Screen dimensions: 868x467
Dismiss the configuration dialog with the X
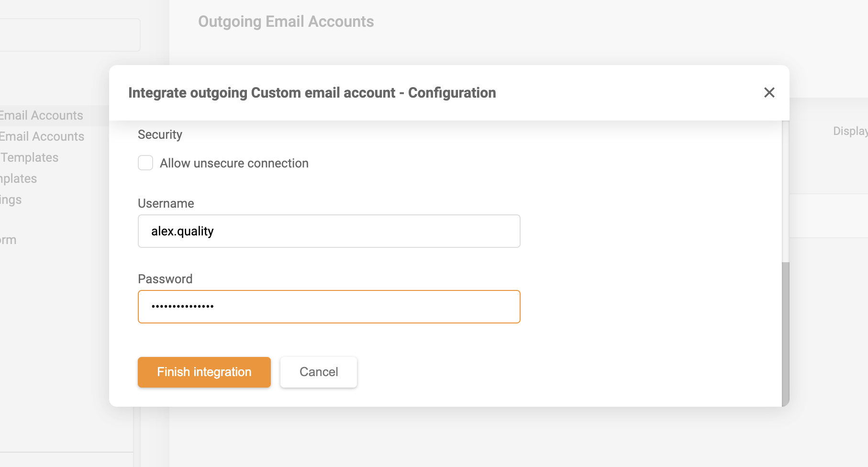(769, 93)
